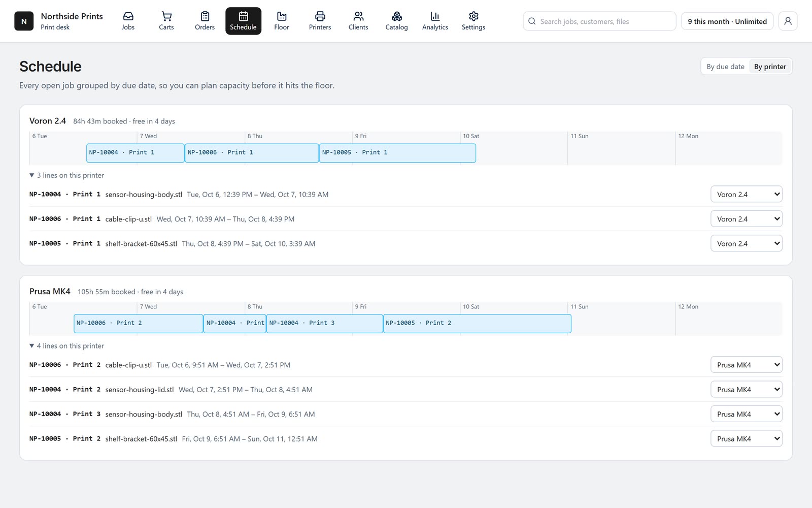Switch schedule view to By printer
812x508 pixels.
pos(770,67)
